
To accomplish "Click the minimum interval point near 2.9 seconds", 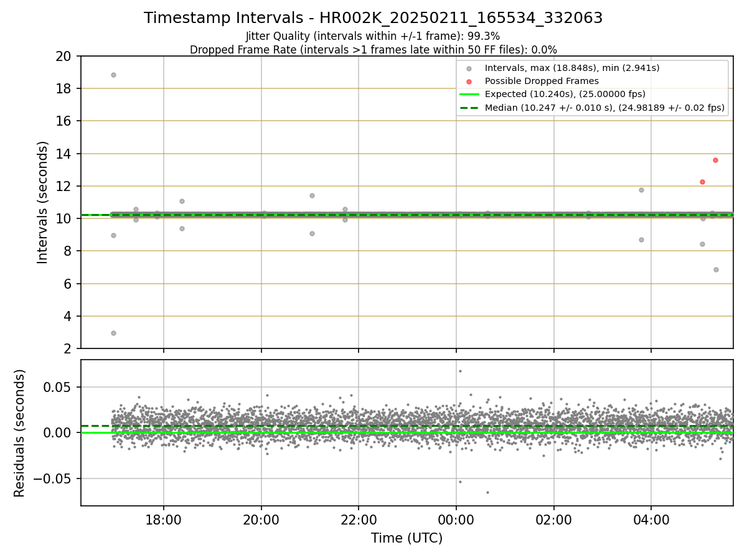I will 113,333.
